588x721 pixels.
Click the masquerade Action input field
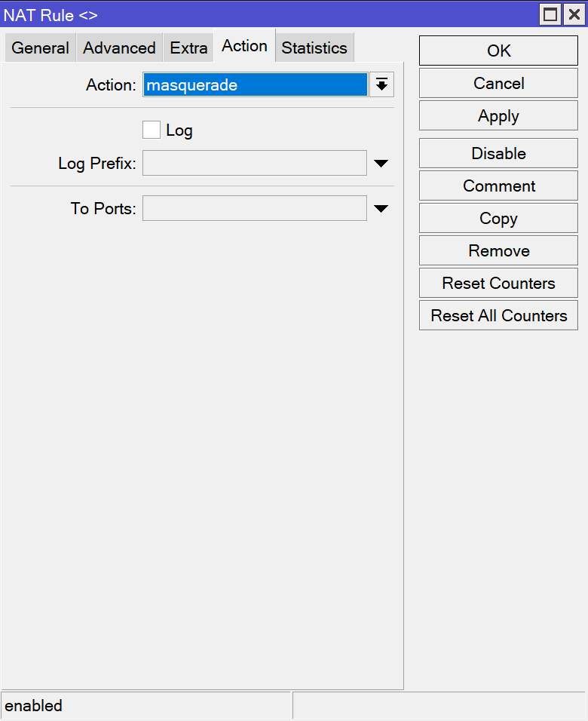click(x=255, y=85)
